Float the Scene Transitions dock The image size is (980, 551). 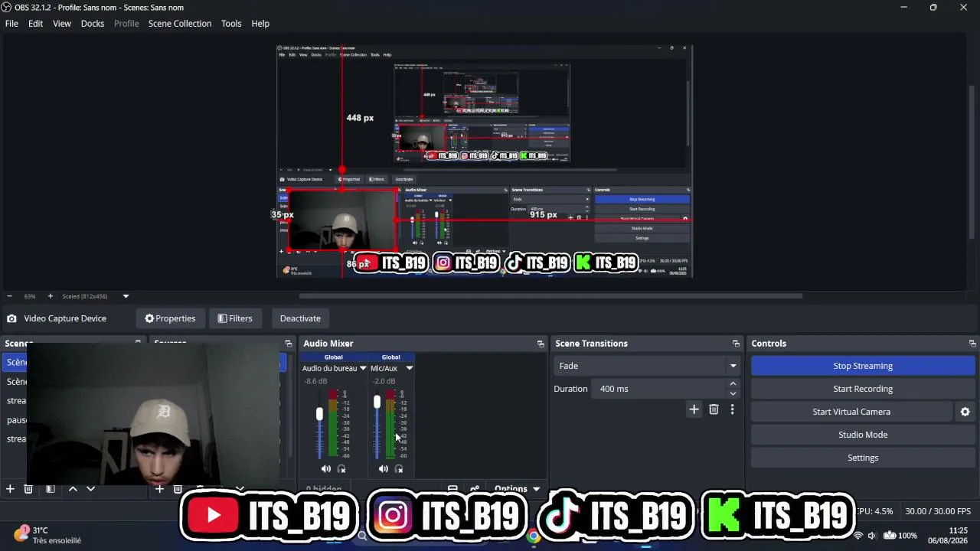tap(737, 344)
